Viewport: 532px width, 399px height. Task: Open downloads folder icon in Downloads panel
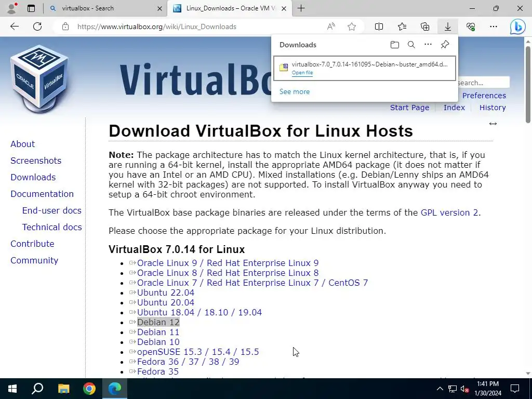point(395,45)
